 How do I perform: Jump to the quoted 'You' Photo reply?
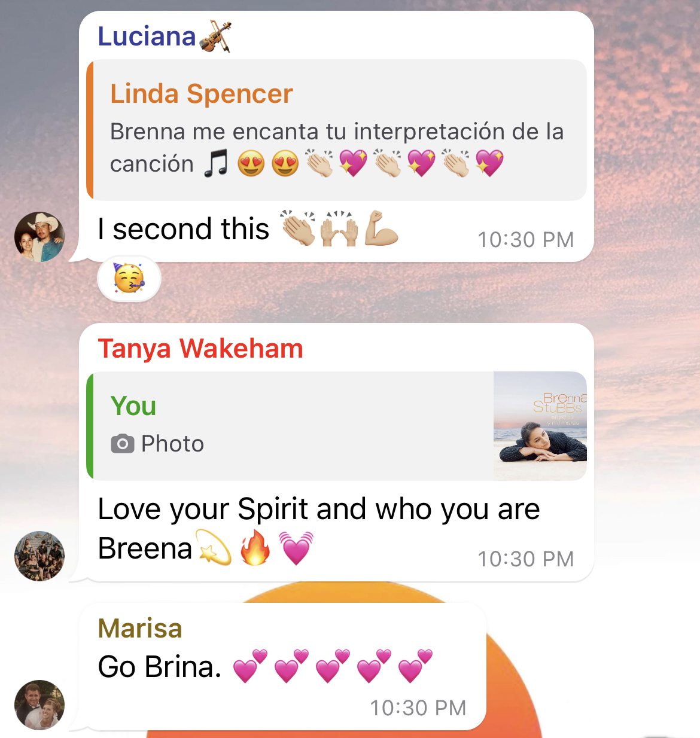pyautogui.click(x=336, y=426)
